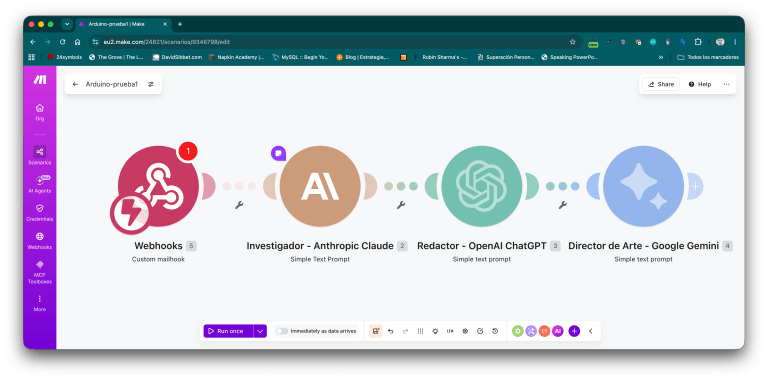Click the undo arrow in bottom toolbar
The height and width of the screenshot is (380, 768).
pyautogui.click(x=390, y=331)
